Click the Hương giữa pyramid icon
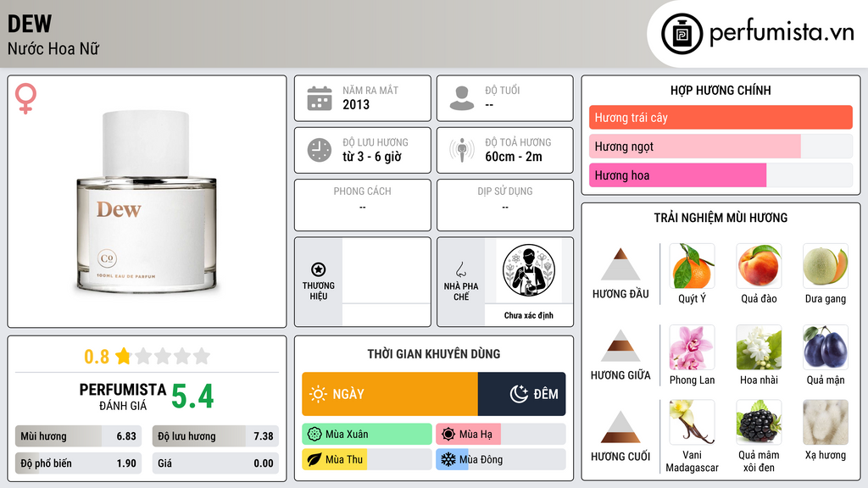Viewport: 868px width, 488px height. click(x=620, y=346)
